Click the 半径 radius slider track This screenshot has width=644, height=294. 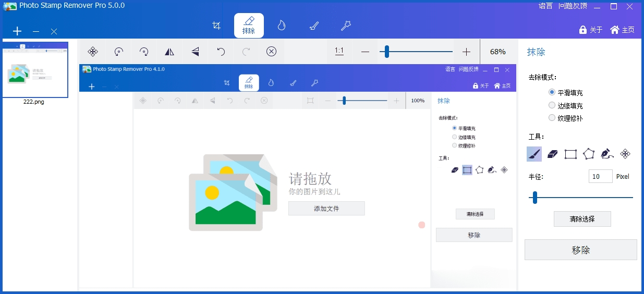point(581,198)
